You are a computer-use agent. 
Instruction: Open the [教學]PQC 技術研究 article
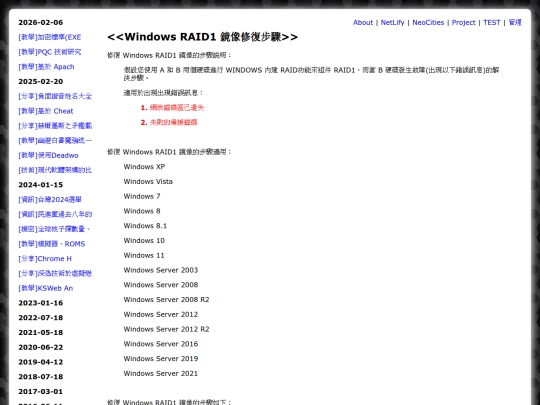click(x=50, y=52)
